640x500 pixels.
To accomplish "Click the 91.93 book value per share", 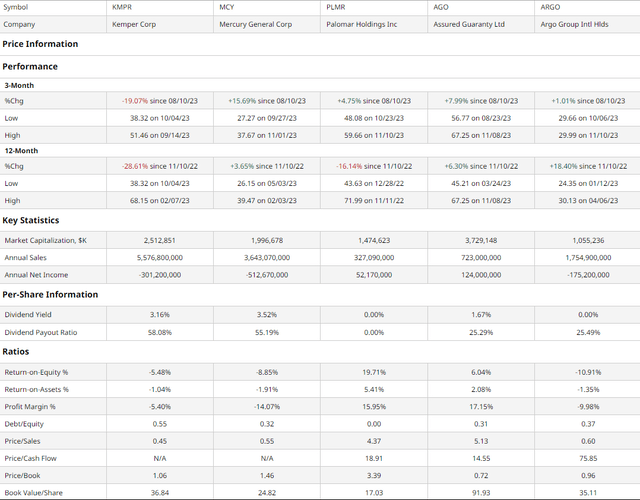I will [481, 493].
